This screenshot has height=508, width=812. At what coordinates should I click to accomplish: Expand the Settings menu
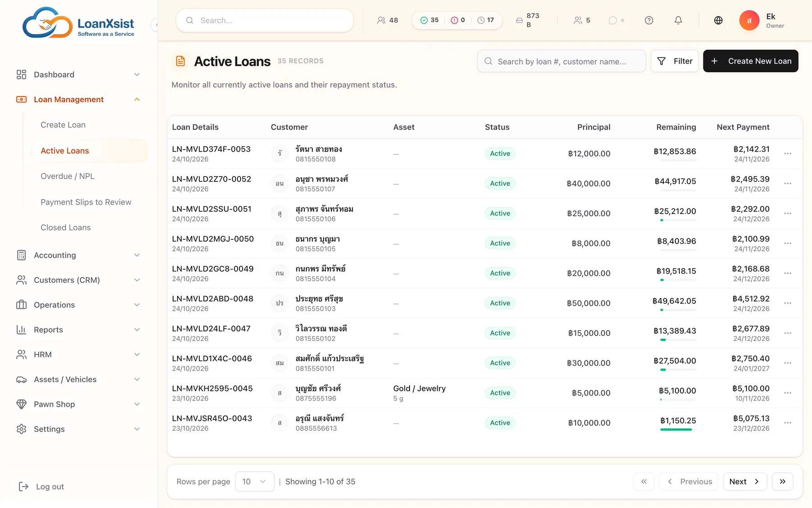tap(78, 429)
